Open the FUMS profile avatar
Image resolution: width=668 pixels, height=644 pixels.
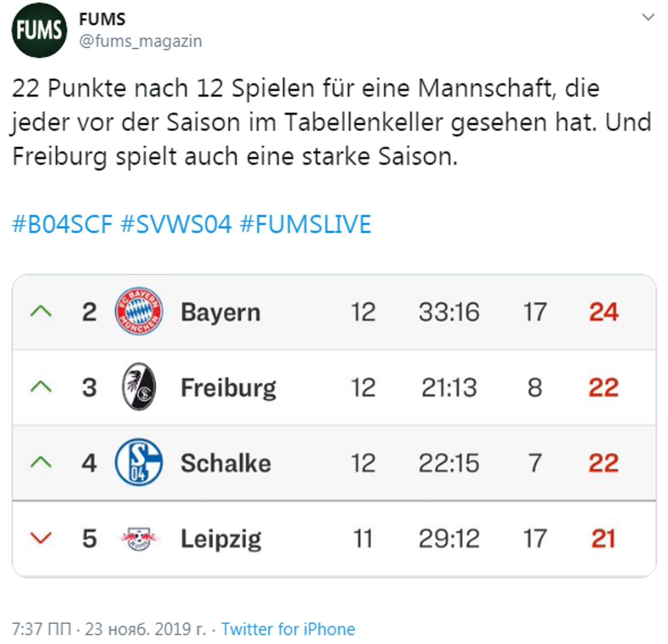click(x=39, y=30)
